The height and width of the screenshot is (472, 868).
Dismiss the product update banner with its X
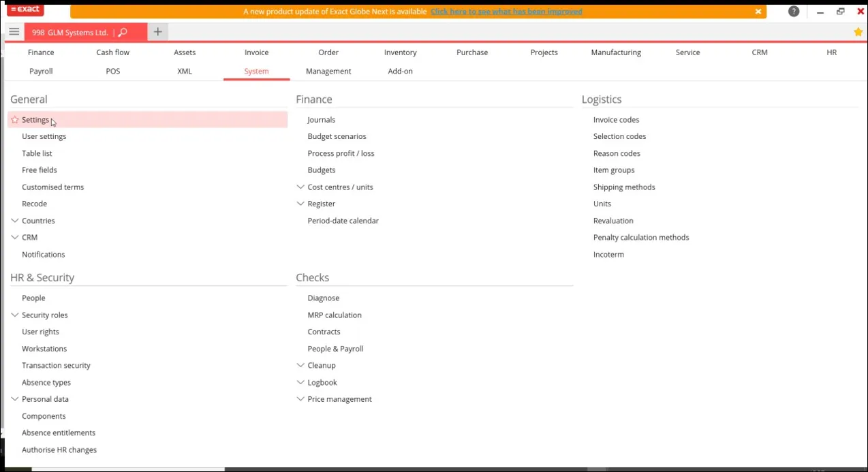758,12
